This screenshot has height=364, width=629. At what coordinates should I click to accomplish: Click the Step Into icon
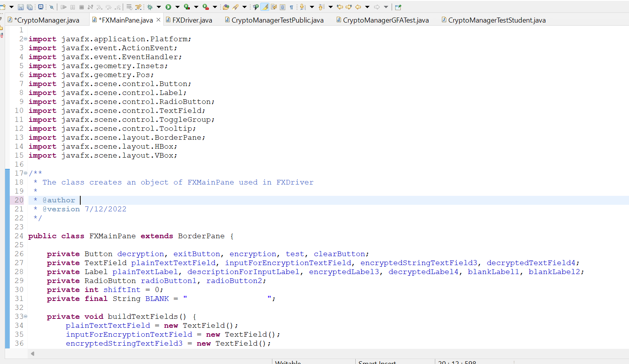(x=99, y=7)
